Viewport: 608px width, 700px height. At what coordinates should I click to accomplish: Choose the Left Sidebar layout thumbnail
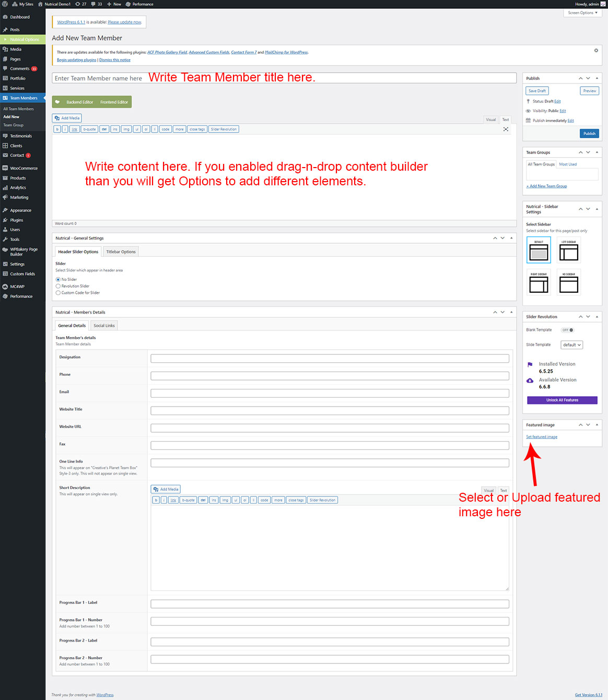(568, 250)
